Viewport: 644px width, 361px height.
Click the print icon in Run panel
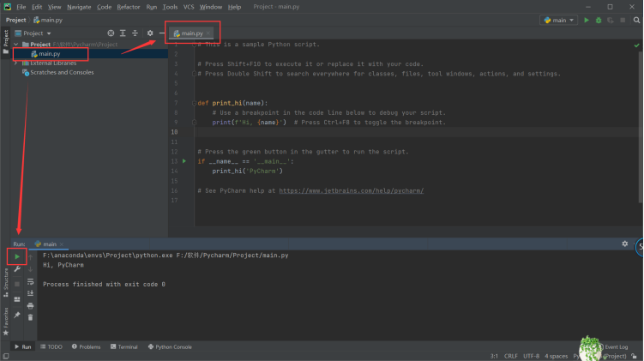click(31, 305)
